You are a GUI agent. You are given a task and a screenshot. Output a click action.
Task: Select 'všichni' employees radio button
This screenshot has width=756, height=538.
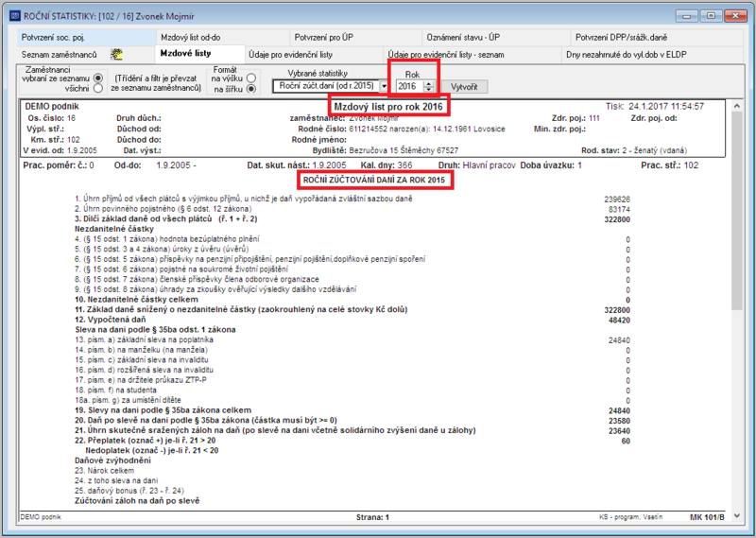[x=98, y=88]
